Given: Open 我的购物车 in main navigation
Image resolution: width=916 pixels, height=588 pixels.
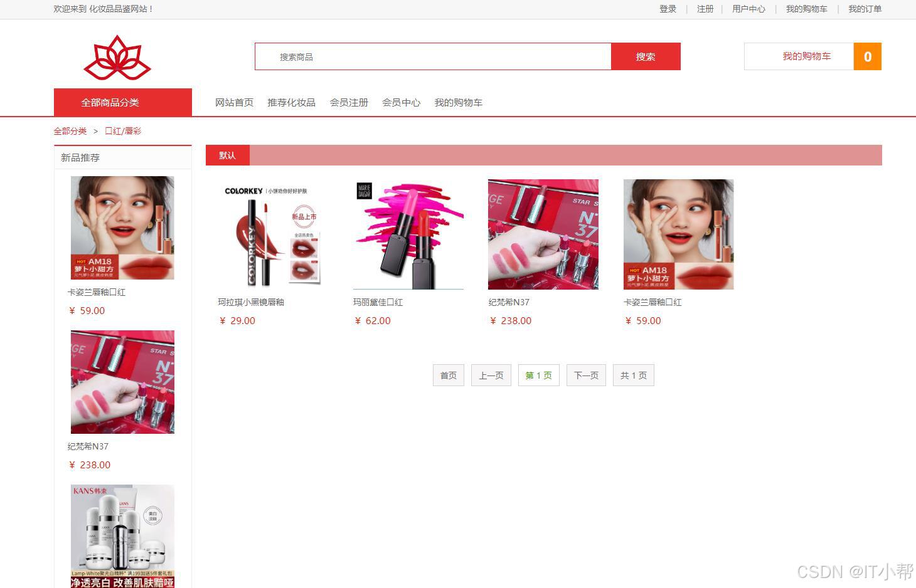Looking at the screenshot, I should [x=458, y=102].
